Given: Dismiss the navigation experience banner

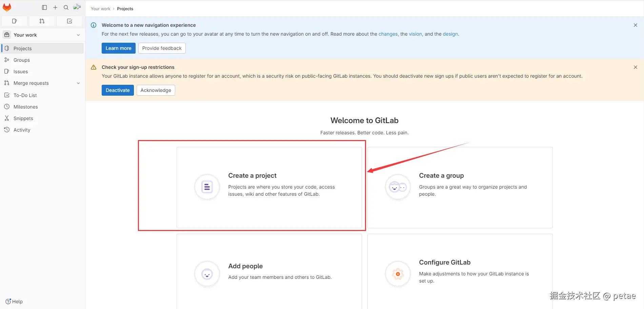Looking at the screenshot, I should tap(636, 25).
